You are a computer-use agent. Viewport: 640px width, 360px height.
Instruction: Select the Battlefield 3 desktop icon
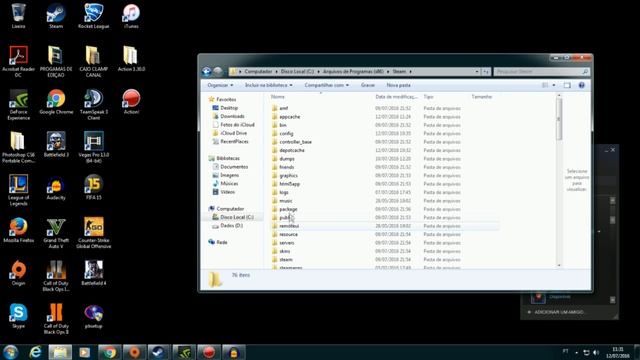click(56, 145)
